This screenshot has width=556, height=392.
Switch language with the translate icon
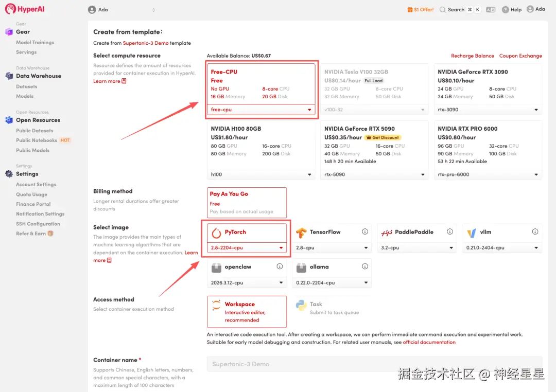491,10
